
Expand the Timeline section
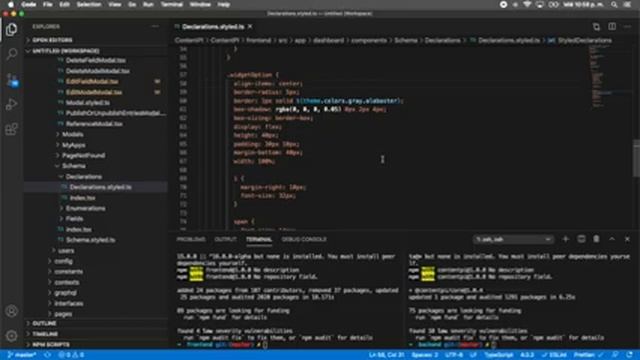coord(45,334)
